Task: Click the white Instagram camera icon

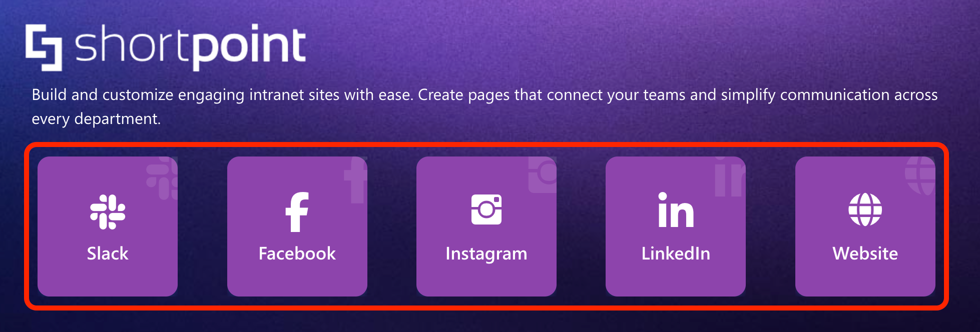Action: [x=486, y=209]
